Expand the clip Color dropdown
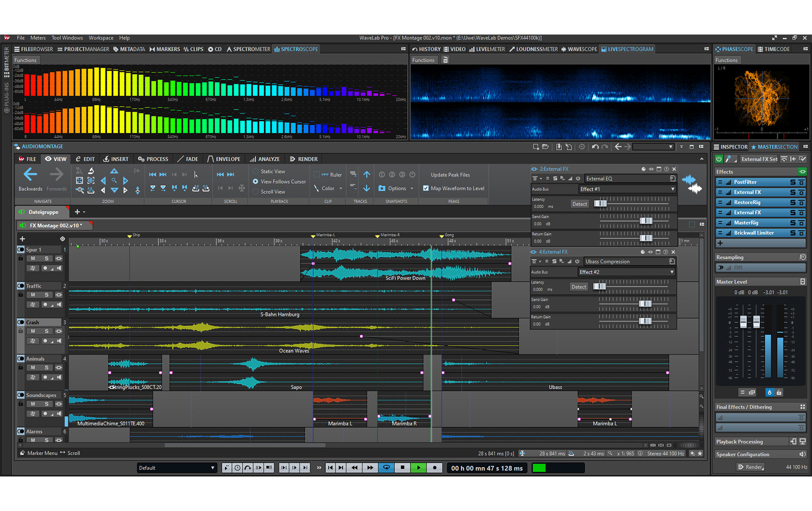 [x=341, y=188]
